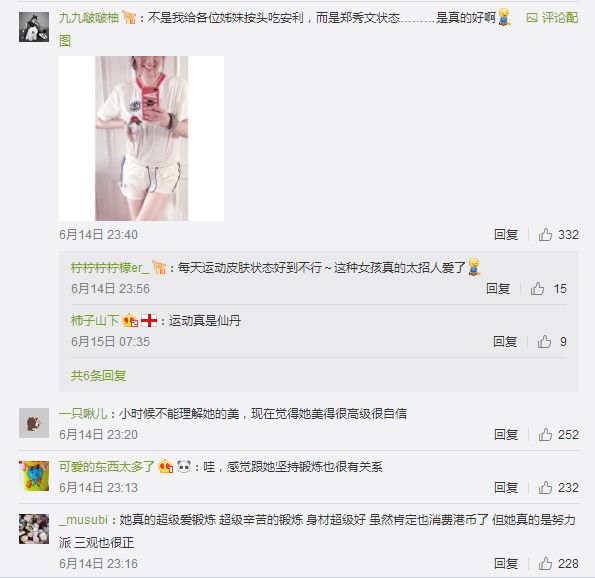The image size is (595, 578).
Task: Reply to 柠柠柠柠檬er_'s comment
Action: 498,289
